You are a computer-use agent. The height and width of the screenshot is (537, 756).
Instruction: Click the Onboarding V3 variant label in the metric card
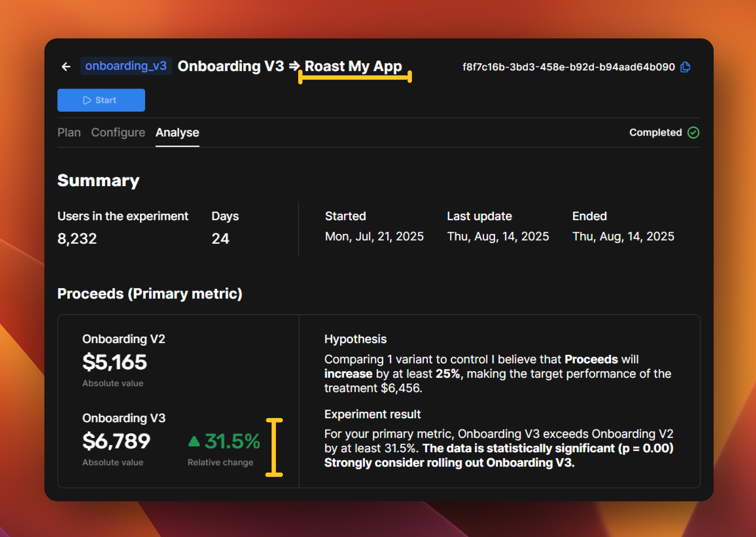(124, 418)
